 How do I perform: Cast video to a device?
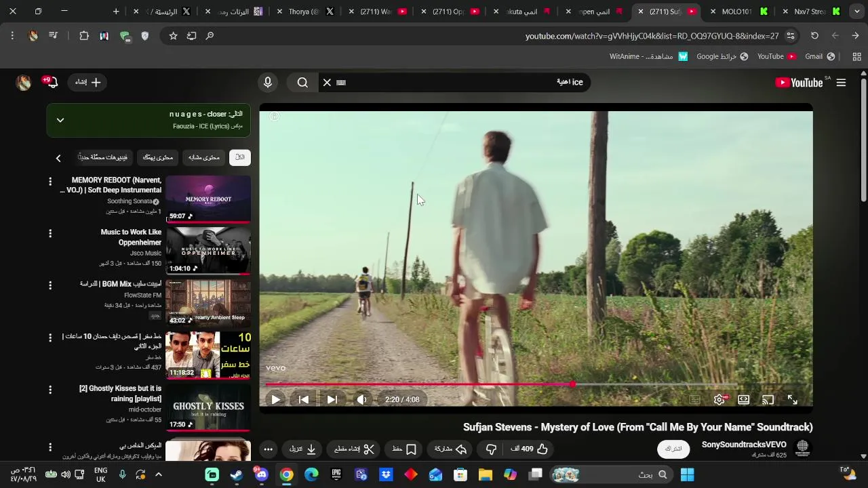pyautogui.click(x=768, y=400)
